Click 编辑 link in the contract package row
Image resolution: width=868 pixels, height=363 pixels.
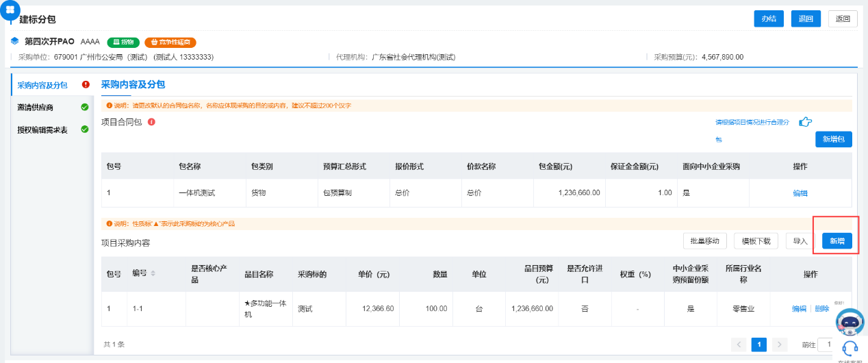click(800, 193)
